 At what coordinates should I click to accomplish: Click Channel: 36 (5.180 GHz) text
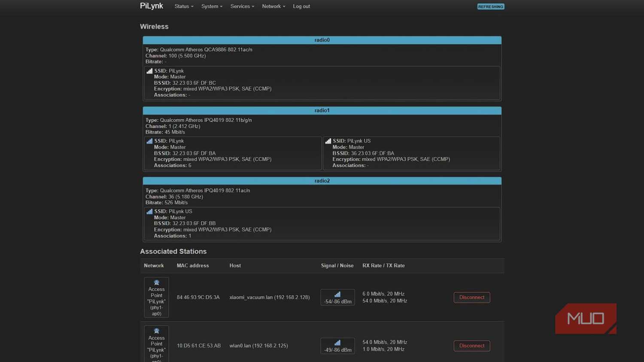click(174, 196)
